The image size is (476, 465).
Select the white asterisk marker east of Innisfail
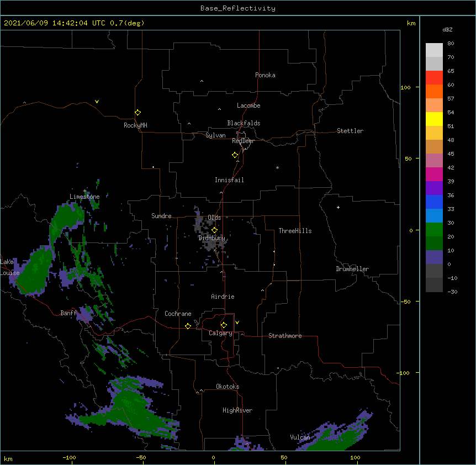[x=277, y=167]
